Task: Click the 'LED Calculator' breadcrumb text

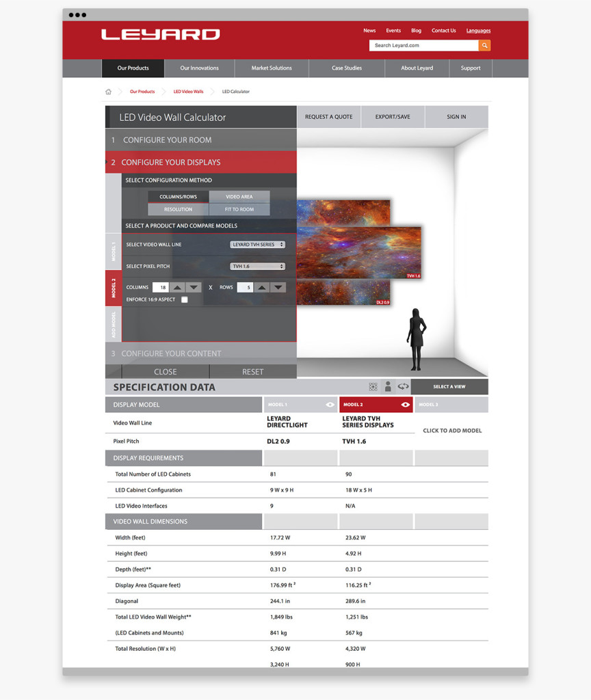Action: point(236,92)
